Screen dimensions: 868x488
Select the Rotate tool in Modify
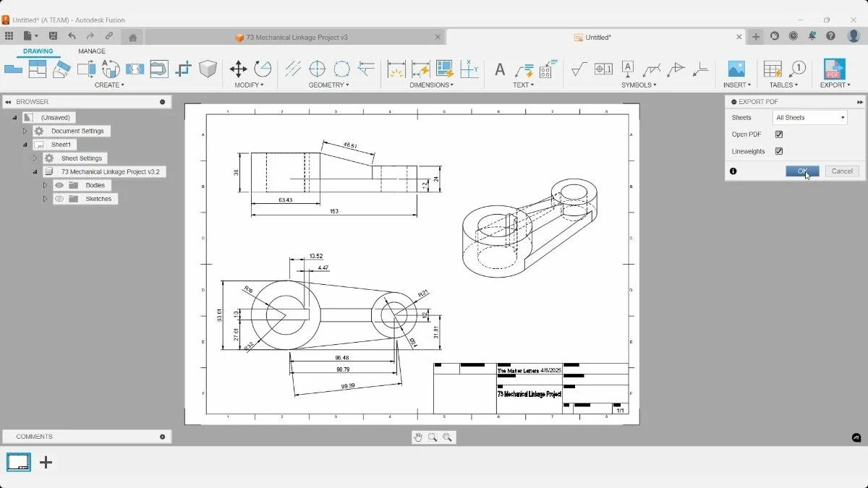[x=263, y=69]
